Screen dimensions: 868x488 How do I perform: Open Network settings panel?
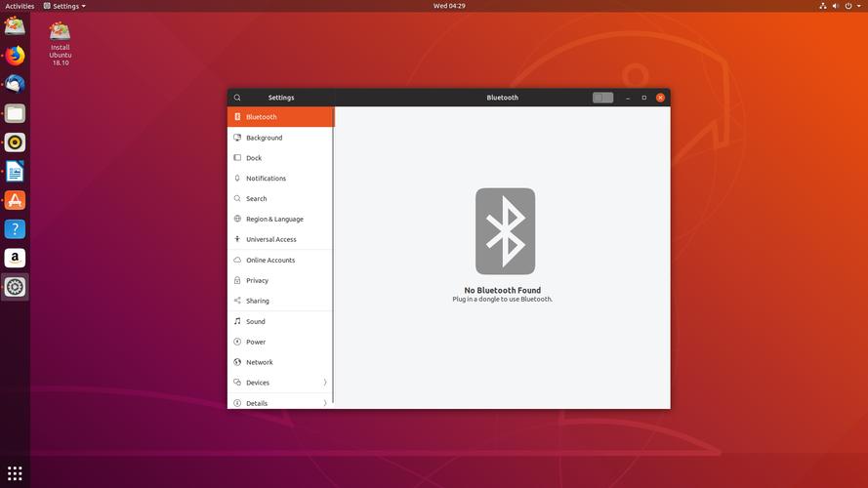279,362
